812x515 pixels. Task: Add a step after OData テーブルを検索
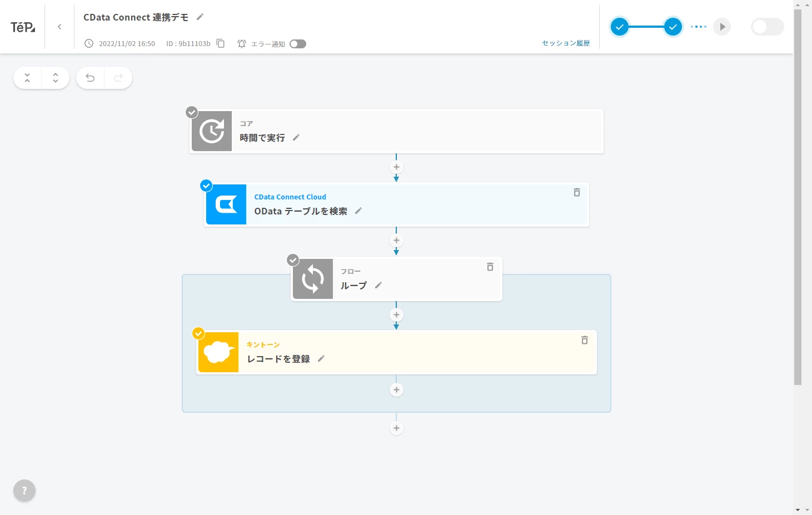[396, 241]
